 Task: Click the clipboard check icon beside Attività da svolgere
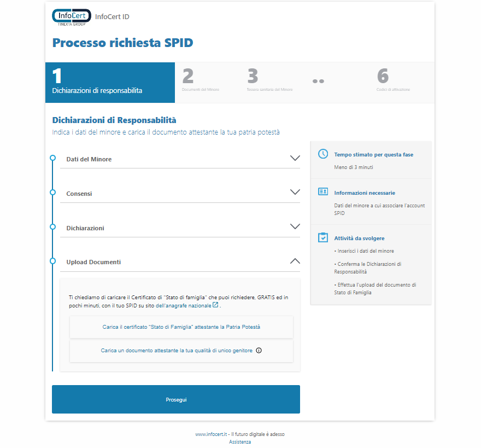pos(323,238)
